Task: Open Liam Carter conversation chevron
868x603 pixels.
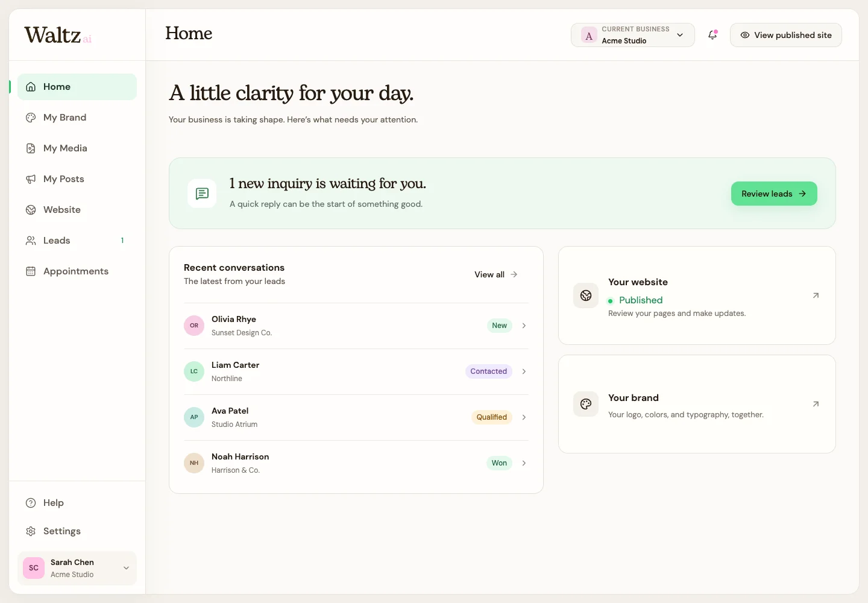Action: point(524,371)
